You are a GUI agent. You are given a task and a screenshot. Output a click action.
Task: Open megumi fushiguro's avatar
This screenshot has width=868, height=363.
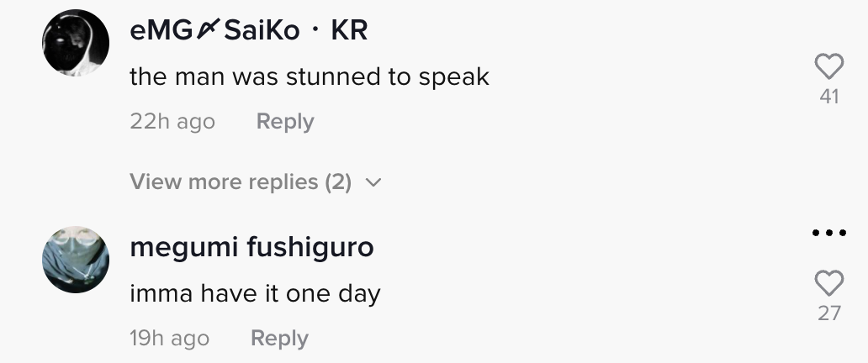(76, 259)
